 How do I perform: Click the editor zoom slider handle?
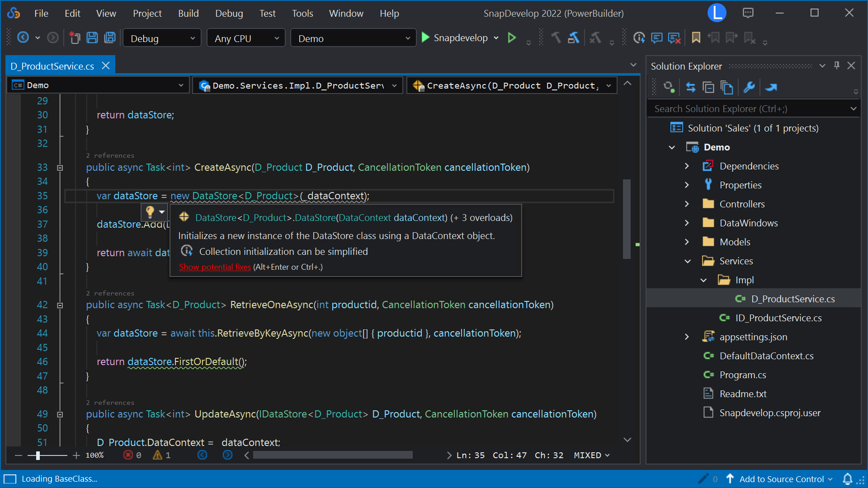click(38, 455)
